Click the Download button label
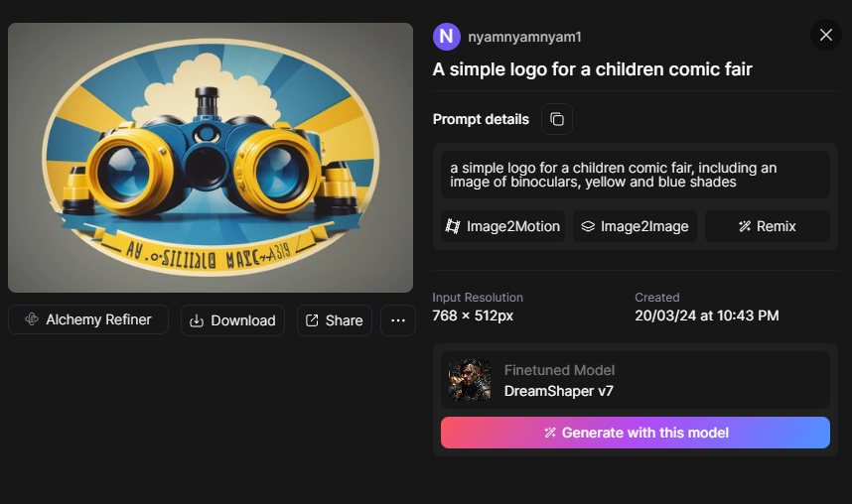 click(243, 320)
